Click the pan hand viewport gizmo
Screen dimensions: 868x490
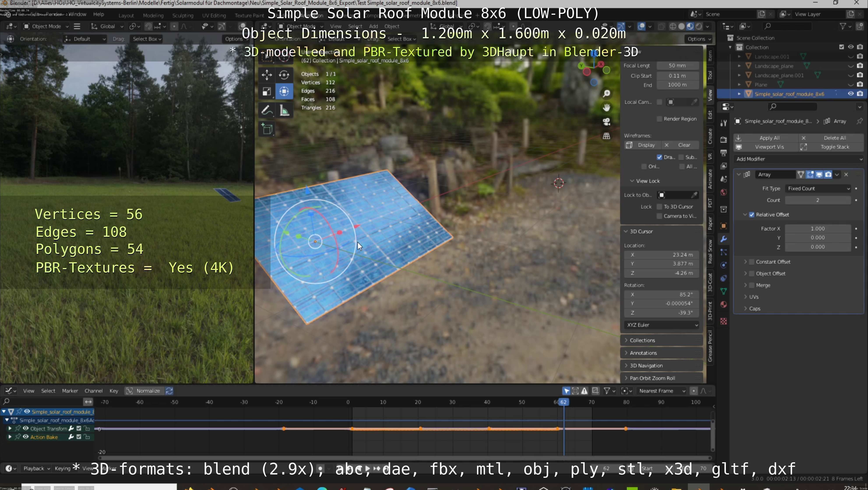pos(607,107)
